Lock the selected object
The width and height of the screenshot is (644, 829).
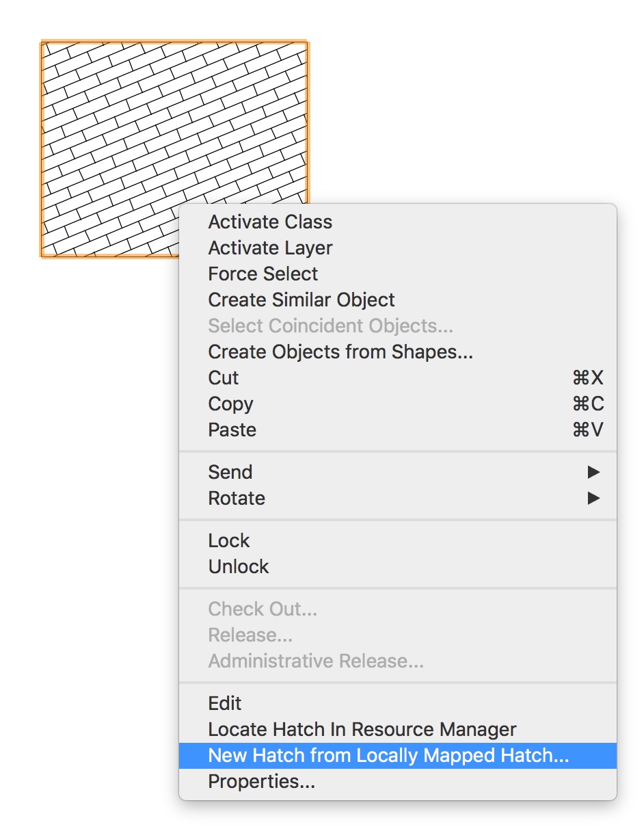(228, 540)
